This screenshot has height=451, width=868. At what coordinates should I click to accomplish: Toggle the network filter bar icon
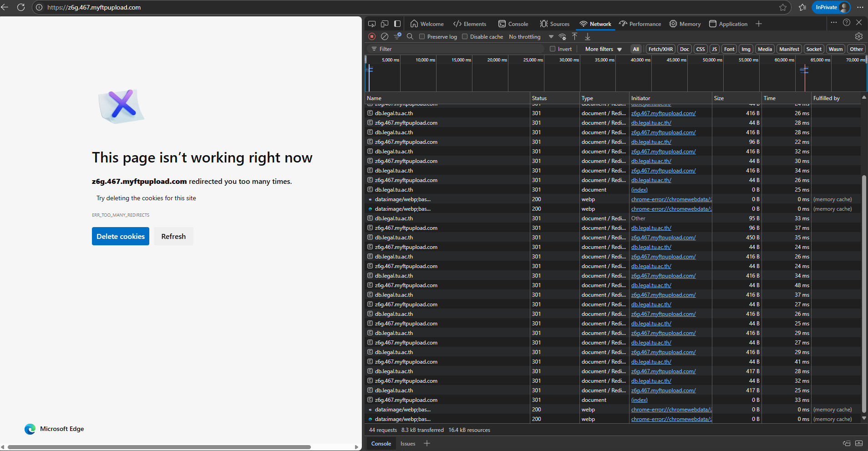click(397, 36)
